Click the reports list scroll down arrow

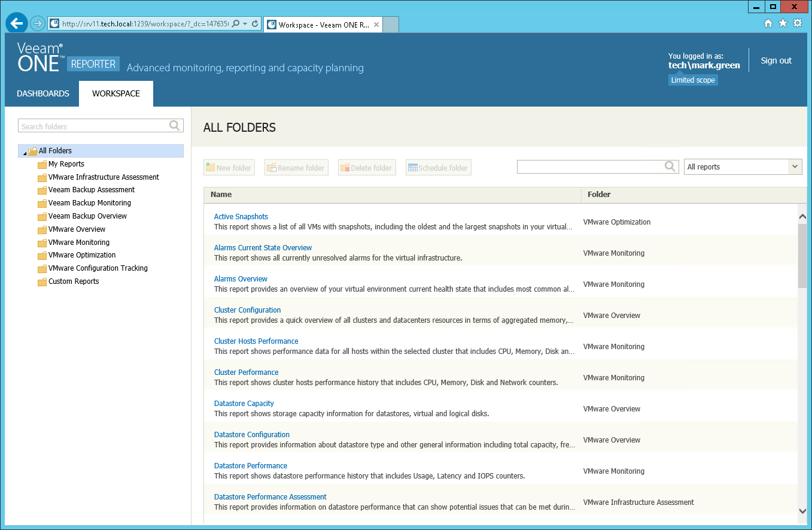[x=802, y=511]
